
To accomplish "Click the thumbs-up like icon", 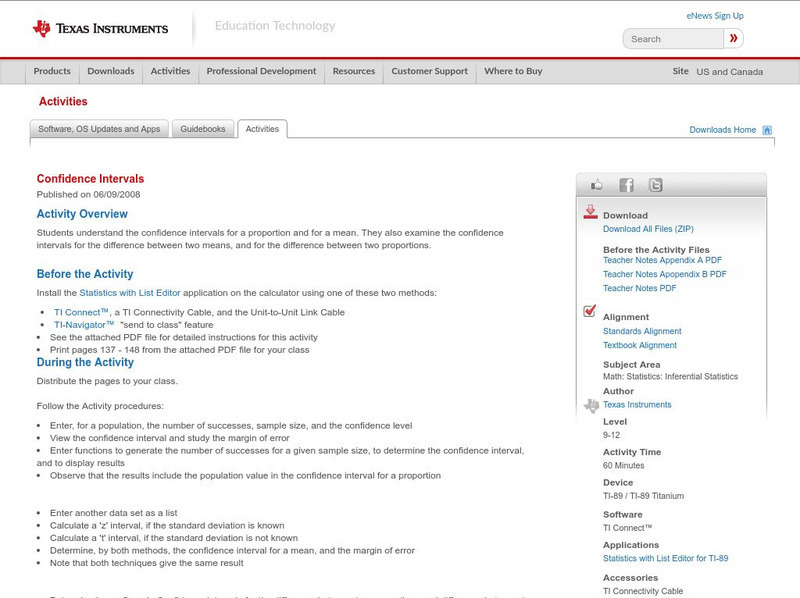I will [596, 185].
